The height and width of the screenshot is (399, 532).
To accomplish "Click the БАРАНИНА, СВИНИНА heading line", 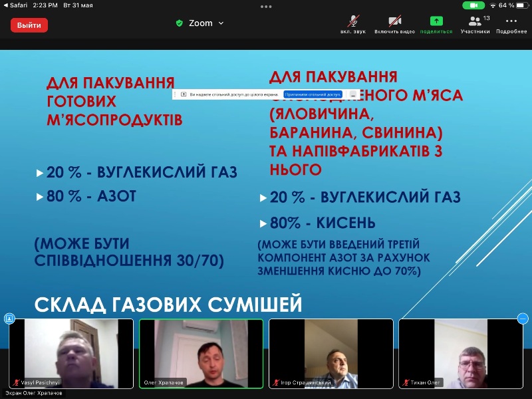I will pyautogui.click(x=356, y=132).
